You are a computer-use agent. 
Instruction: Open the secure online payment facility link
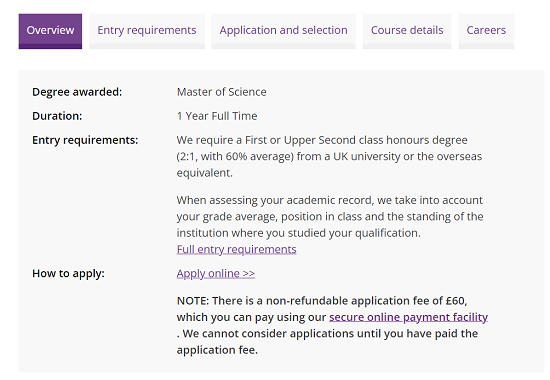pyautogui.click(x=408, y=317)
